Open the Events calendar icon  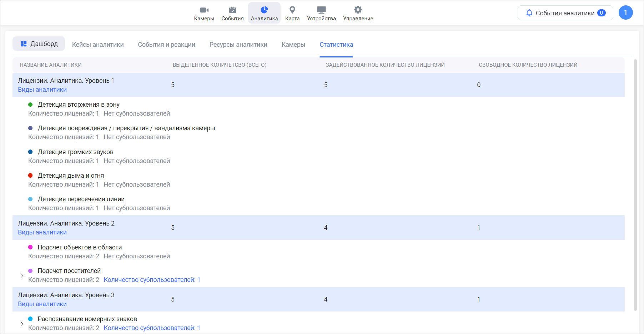coord(232,10)
